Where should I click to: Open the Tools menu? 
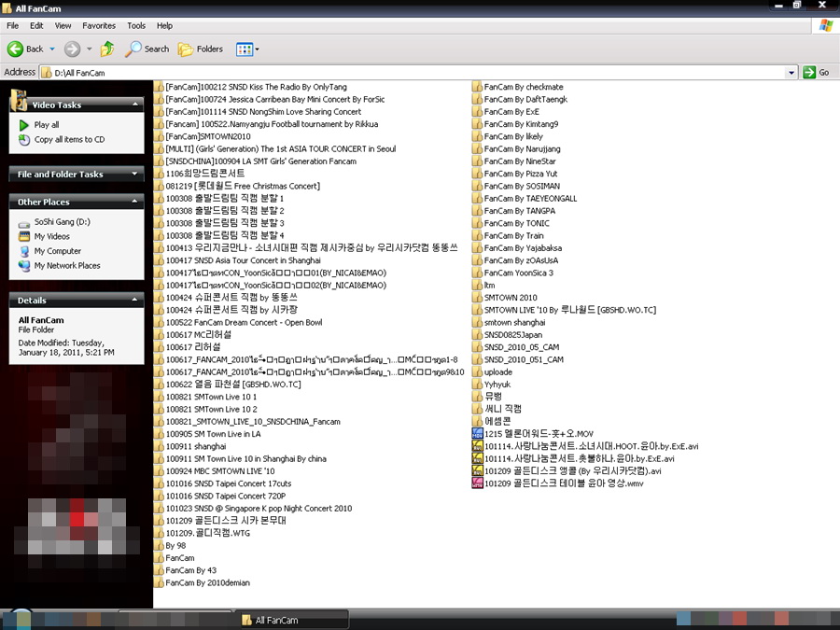tap(136, 26)
